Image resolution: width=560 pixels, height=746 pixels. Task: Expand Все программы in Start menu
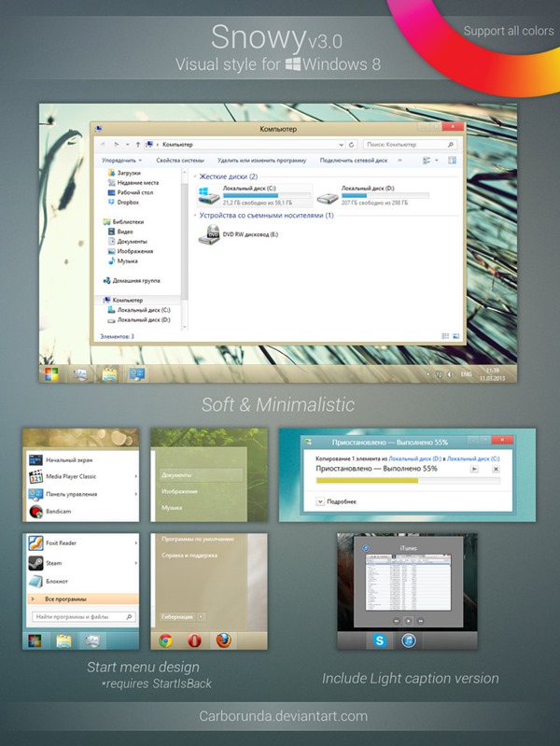(x=82, y=599)
